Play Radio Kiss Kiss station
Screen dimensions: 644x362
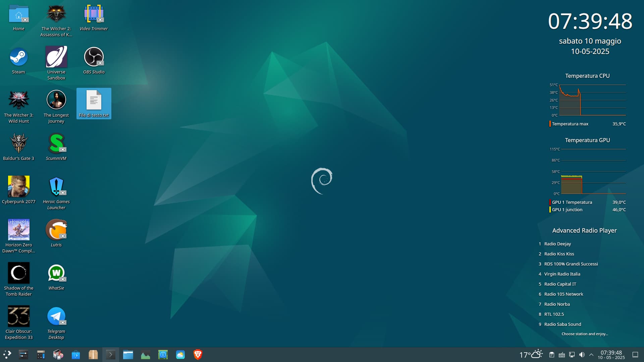(559, 254)
